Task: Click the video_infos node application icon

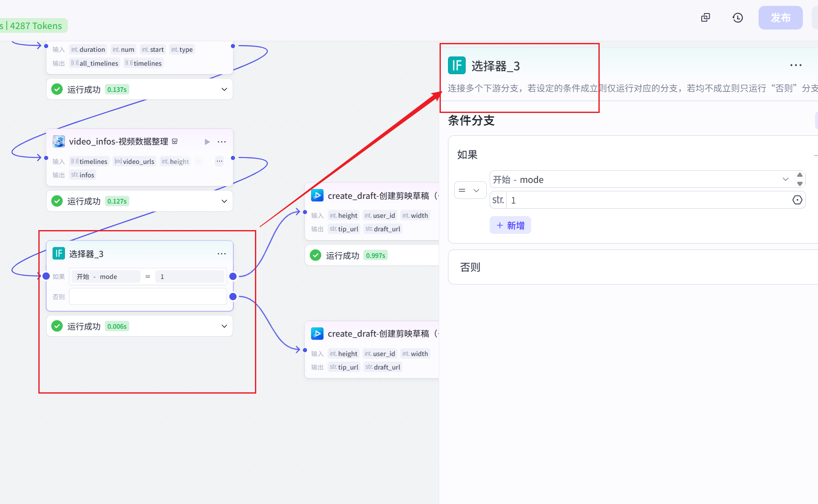Action: pyautogui.click(x=59, y=141)
